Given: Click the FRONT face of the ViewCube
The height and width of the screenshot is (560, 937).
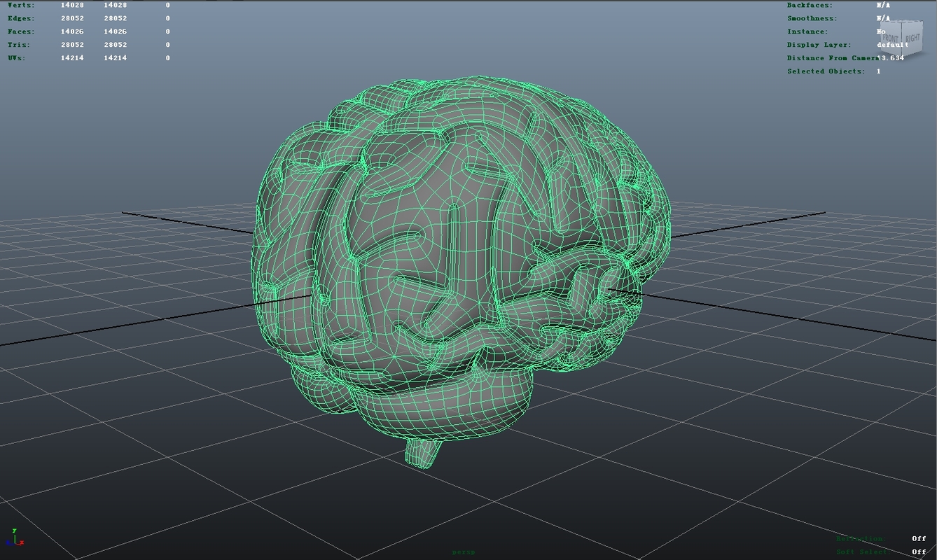Looking at the screenshot, I should (890, 38).
